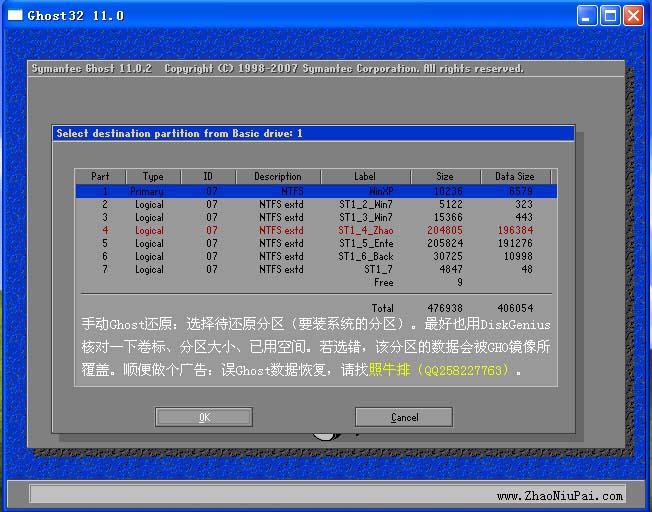
Task: Select partition row labeled ST1_5_Ente
Action: coord(316,243)
